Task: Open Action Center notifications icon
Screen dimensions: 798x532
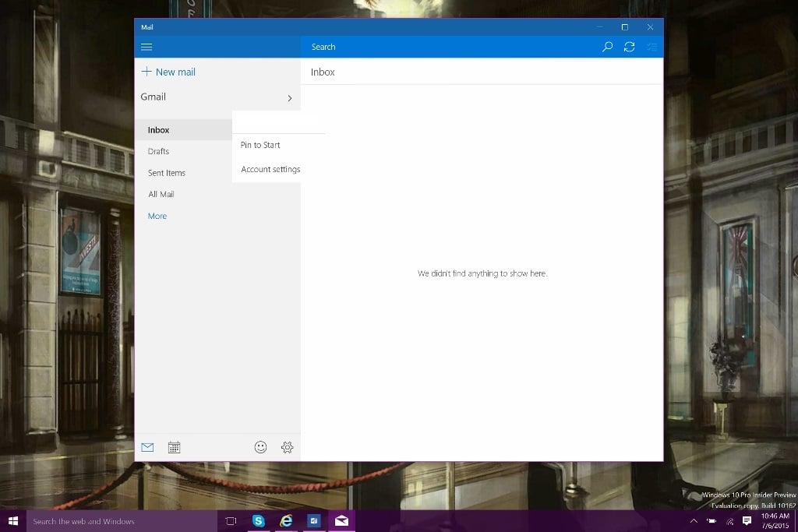Action: 747,521
